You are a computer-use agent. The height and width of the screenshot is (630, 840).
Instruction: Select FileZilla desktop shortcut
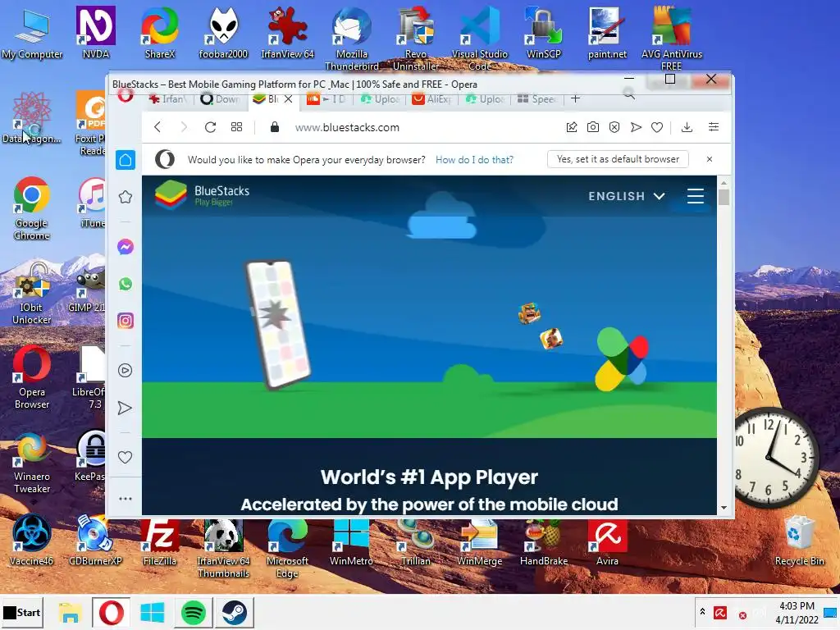click(160, 541)
